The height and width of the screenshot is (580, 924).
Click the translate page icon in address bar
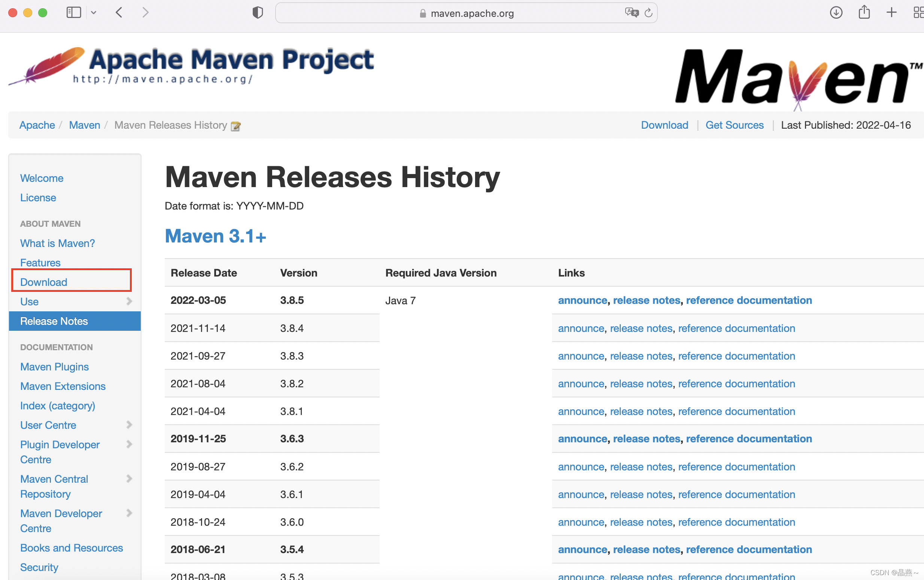(631, 13)
